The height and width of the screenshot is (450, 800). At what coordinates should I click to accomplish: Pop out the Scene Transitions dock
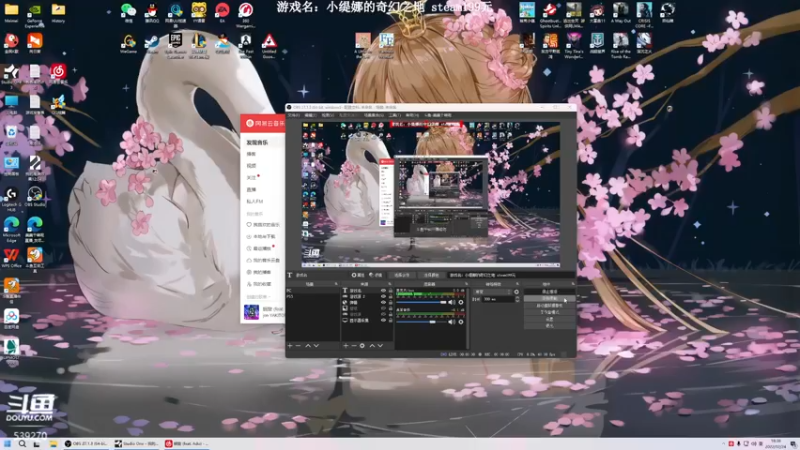point(517,284)
